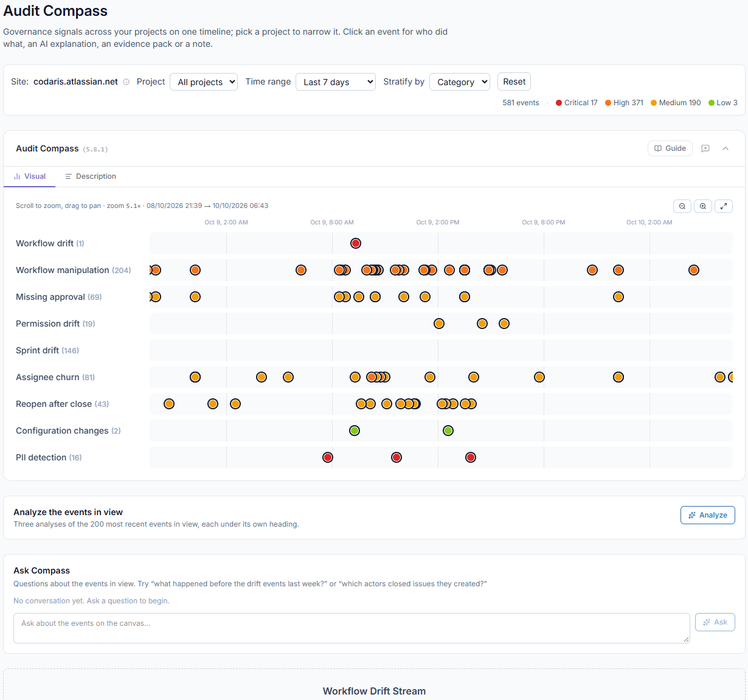The width and height of the screenshot is (748, 700).
Task: Click the zoom out magnifier icon
Action: (682, 206)
